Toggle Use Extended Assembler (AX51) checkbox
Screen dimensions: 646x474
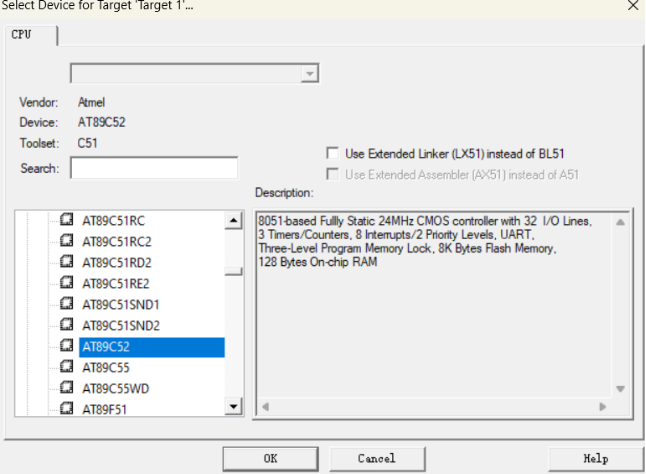[x=333, y=174]
